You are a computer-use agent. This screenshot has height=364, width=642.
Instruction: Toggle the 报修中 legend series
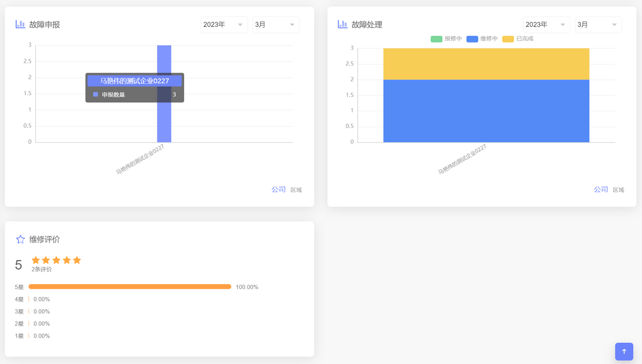(446, 39)
